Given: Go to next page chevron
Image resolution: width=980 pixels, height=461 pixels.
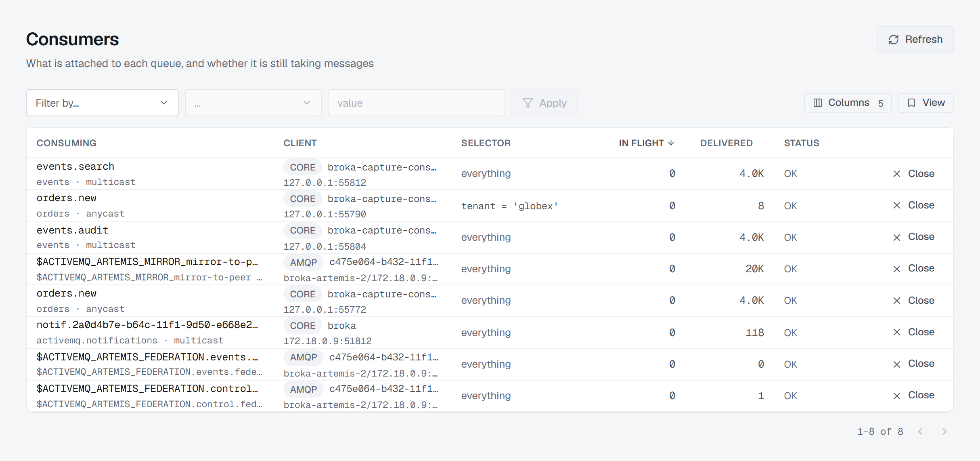Looking at the screenshot, I should pos(944,432).
